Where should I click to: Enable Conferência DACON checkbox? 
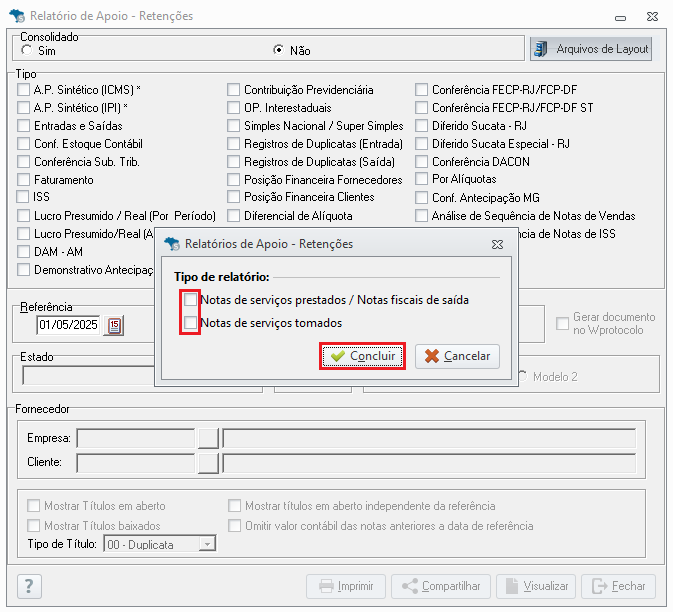pyautogui.click(x=421, y=162)
